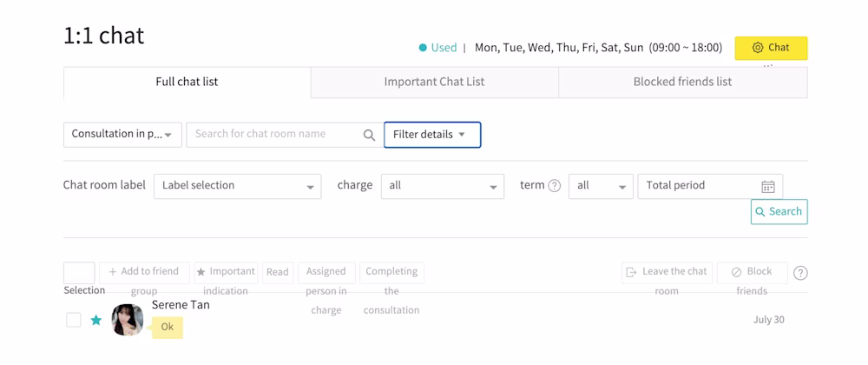Open the Serene Tan chat name
The width and height of the screenshot is (868, 365).
point(181,305)
